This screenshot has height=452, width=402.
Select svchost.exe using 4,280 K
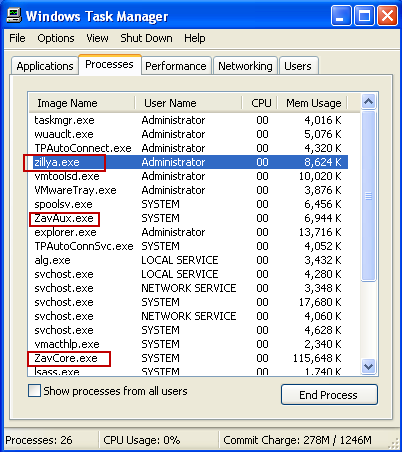[188, 274]
